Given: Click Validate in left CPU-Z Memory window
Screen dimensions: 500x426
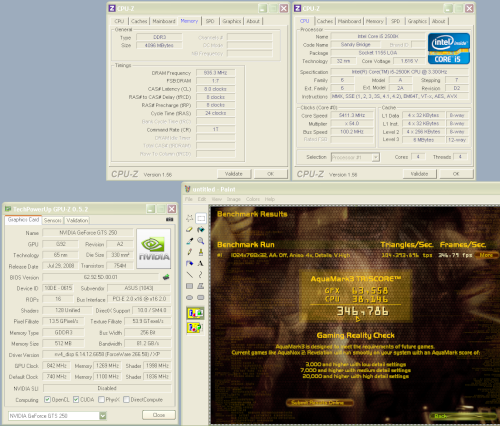Looking at the screenshot, I should 234,174.
